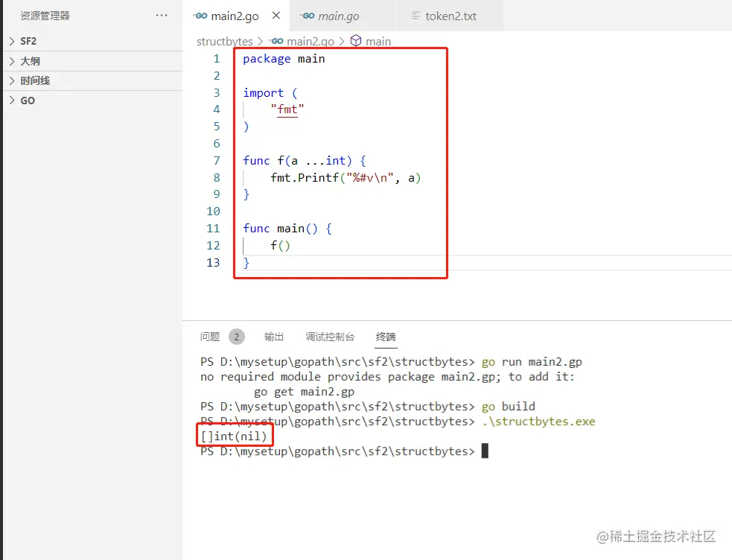This screenshot has height=560, width=732.
Task: Click the terminal cursor at the last prompt
Action: tap(485, 451)
